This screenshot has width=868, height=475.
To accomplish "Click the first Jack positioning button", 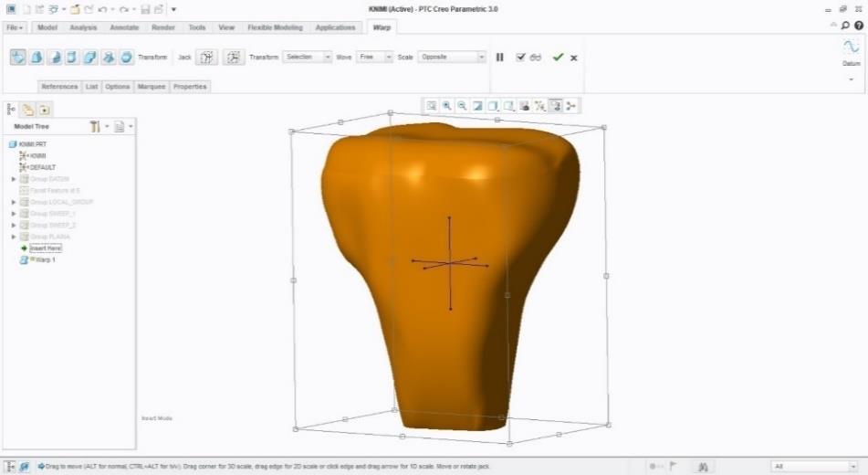I will (206, 57).
